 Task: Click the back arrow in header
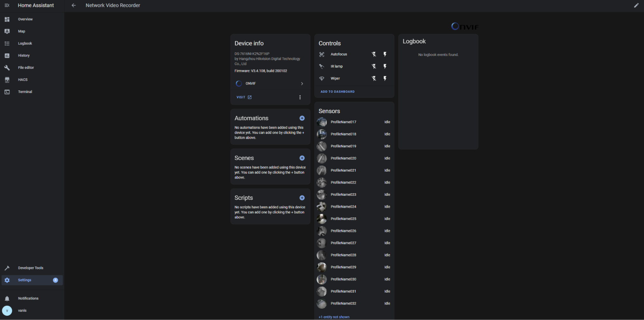pos(73,5)
